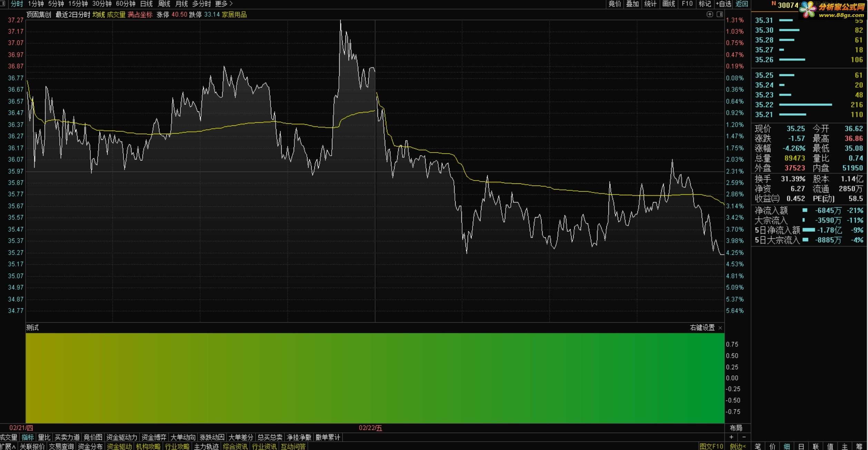This screenshot has width=868, height=450.
Task: Click the small icon left of 分时
Action: coord(3,4)
